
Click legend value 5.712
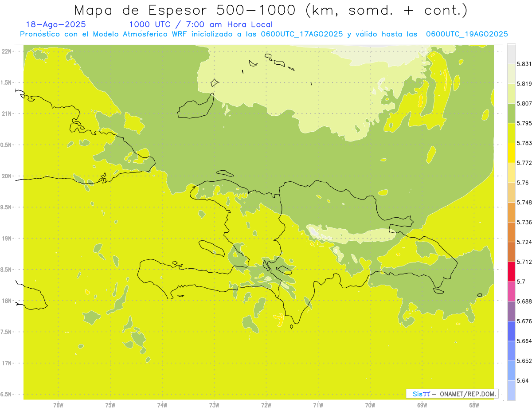(x=525, y=262)
